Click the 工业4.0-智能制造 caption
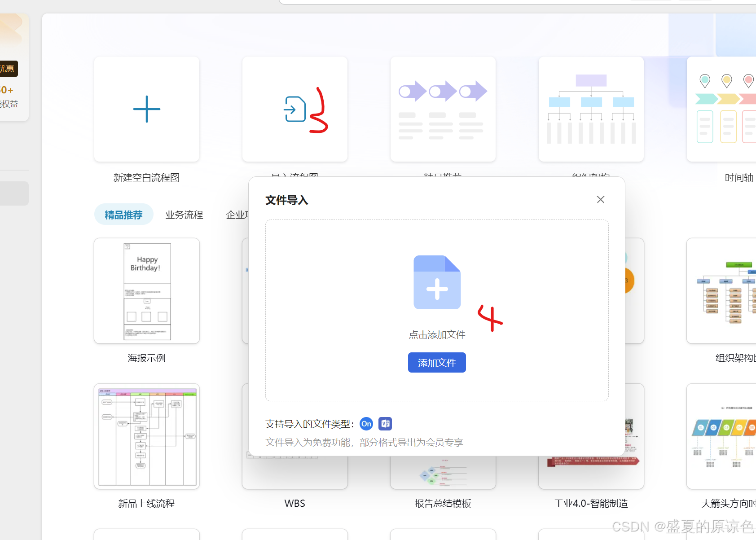The image size is (756, 540). pos(591,504)
